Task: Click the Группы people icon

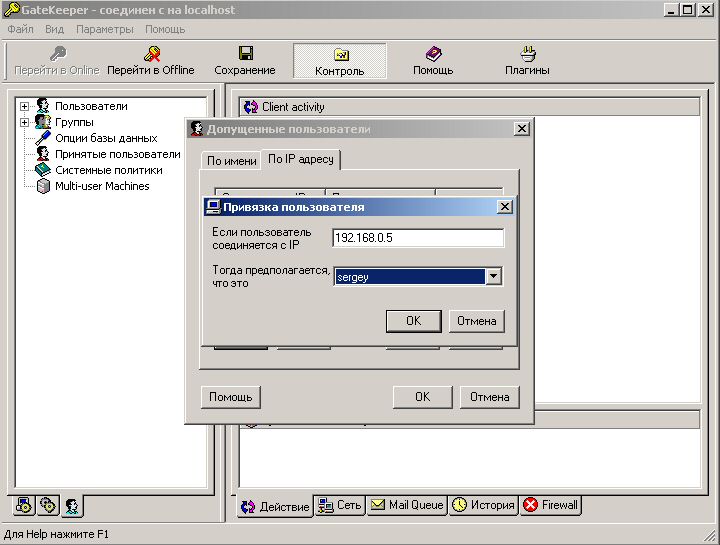Action: point(43,122)
